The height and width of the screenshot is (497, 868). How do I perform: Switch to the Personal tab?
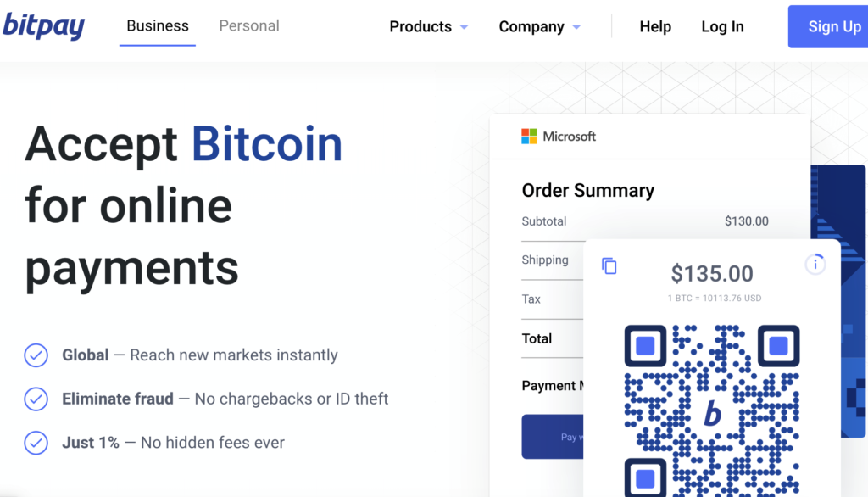[x=249, y=26]
